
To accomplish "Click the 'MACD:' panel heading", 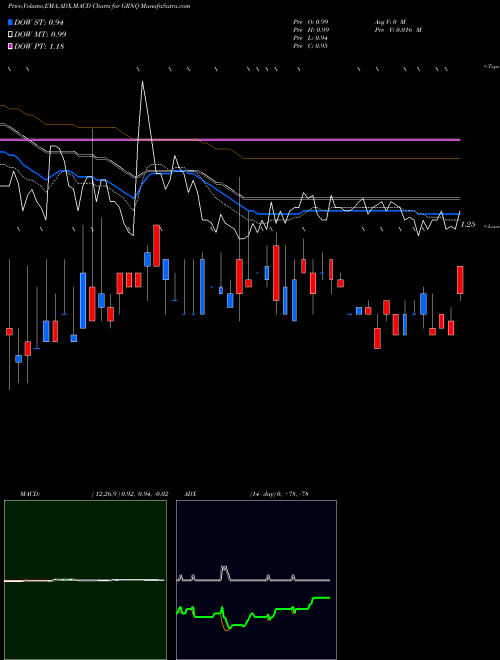I will click(30, 494).
